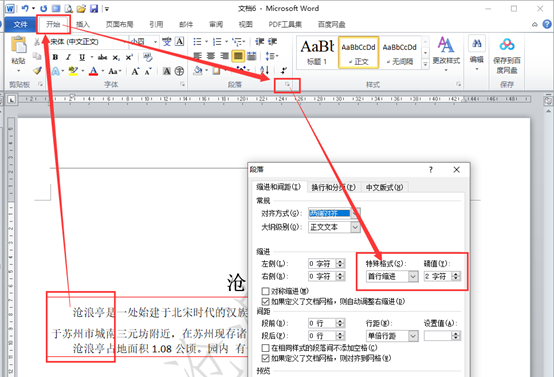This screenshot has height=377, width=554.
Task: Open the 大纲级别 (正文文本) dropdown
Action: click(x=355, y=227)
